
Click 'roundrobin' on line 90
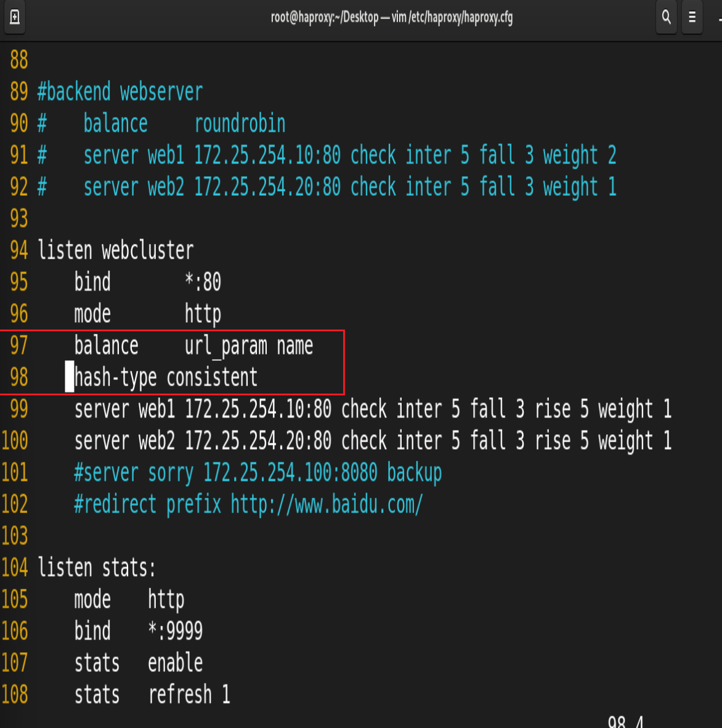pyautogui.click(x=240, y=124)
